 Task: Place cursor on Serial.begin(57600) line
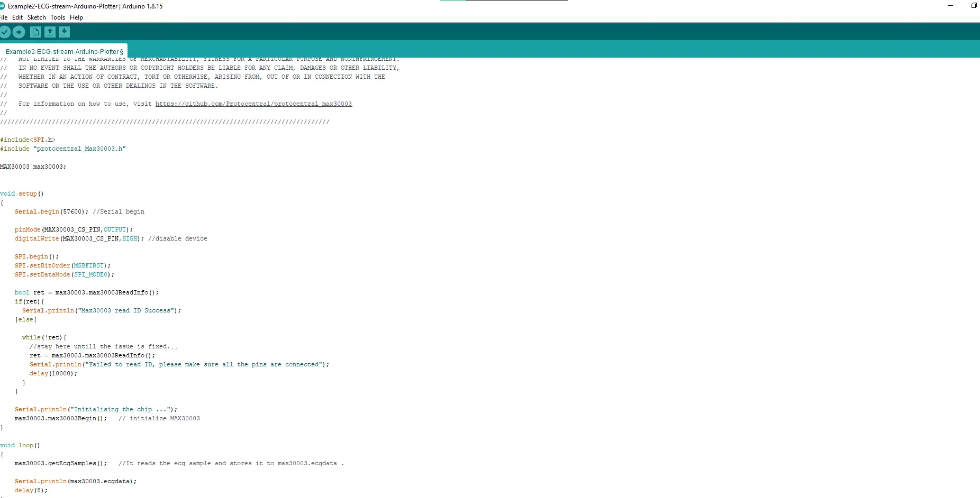coord(51,212)
